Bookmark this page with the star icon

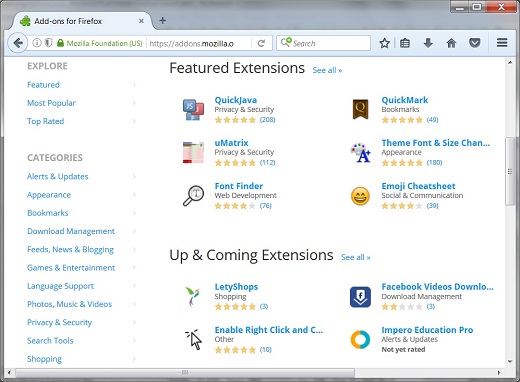384,43
